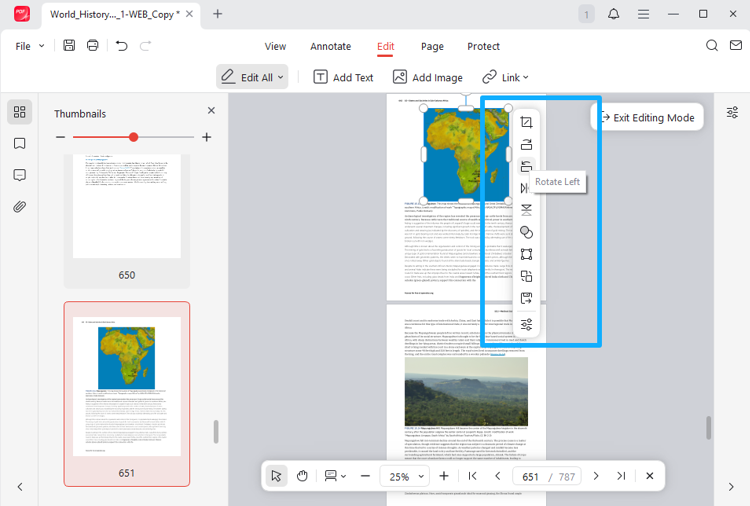Open the search magnifier icon

click(x=712, y=45)
